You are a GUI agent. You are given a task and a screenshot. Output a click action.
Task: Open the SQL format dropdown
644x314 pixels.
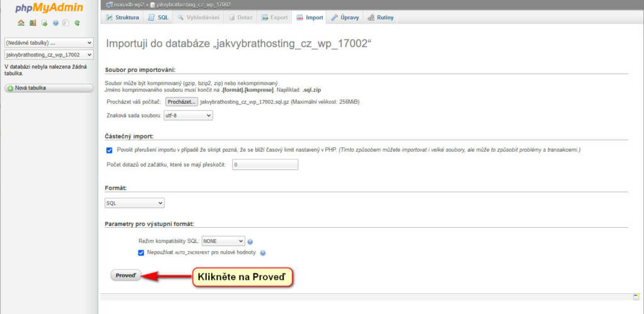click(134, 203)
